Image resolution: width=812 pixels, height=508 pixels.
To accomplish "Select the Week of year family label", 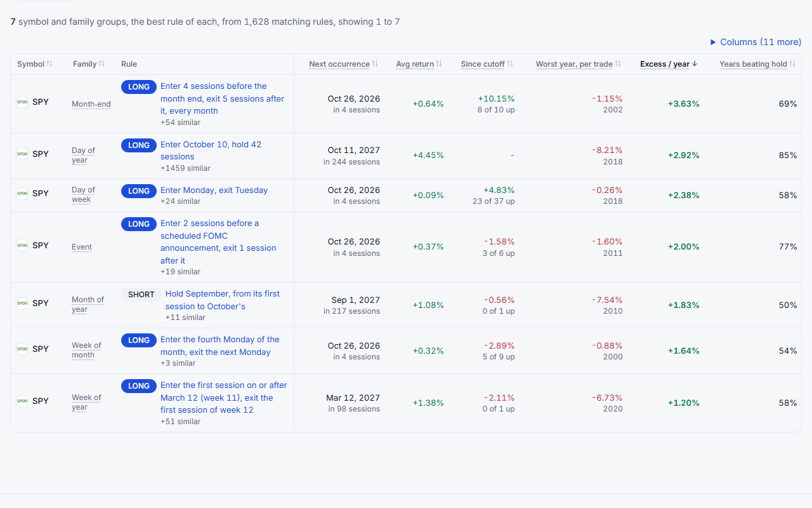I will tap(86, 402).
